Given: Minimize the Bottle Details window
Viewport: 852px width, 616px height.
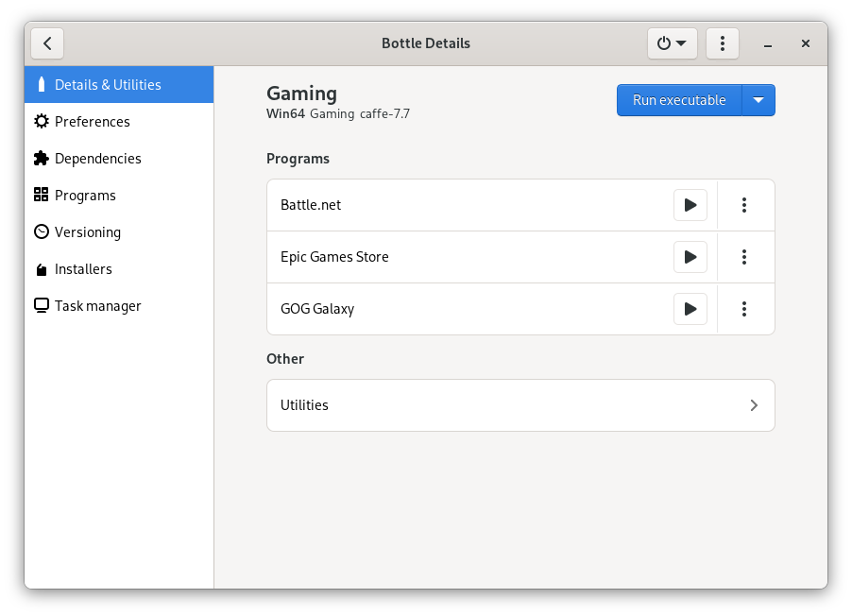Looking at the screenshot, I should click(x=769, y=44).
